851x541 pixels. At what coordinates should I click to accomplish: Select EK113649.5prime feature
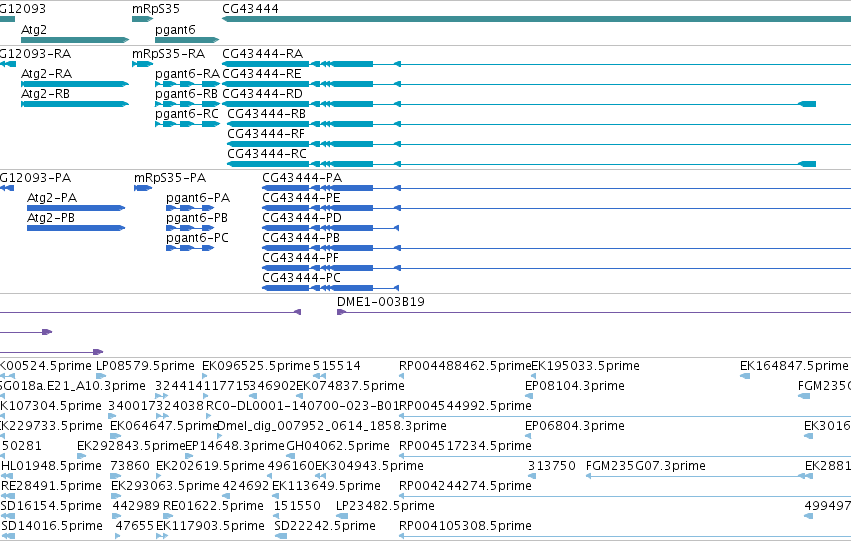[x=276, y=496]
